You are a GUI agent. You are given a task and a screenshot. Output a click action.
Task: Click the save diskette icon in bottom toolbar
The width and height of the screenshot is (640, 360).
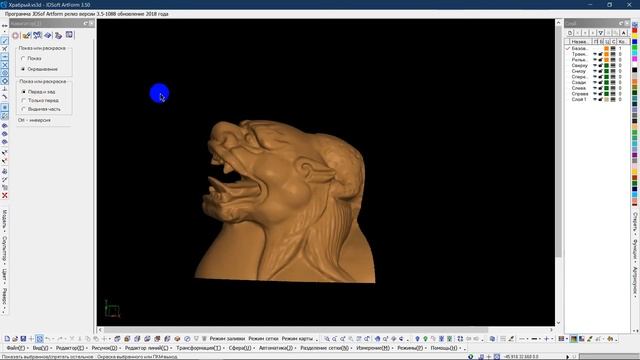tap(23, 339)
